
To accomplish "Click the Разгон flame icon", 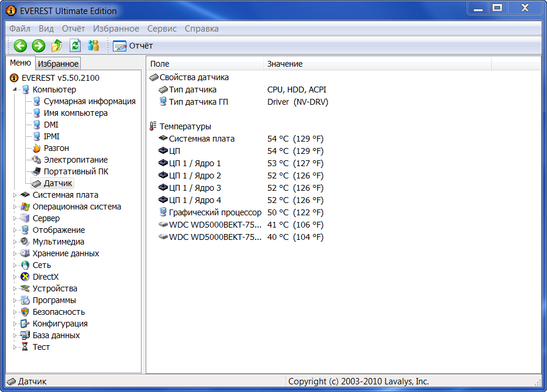I will (x=36, y=148).
